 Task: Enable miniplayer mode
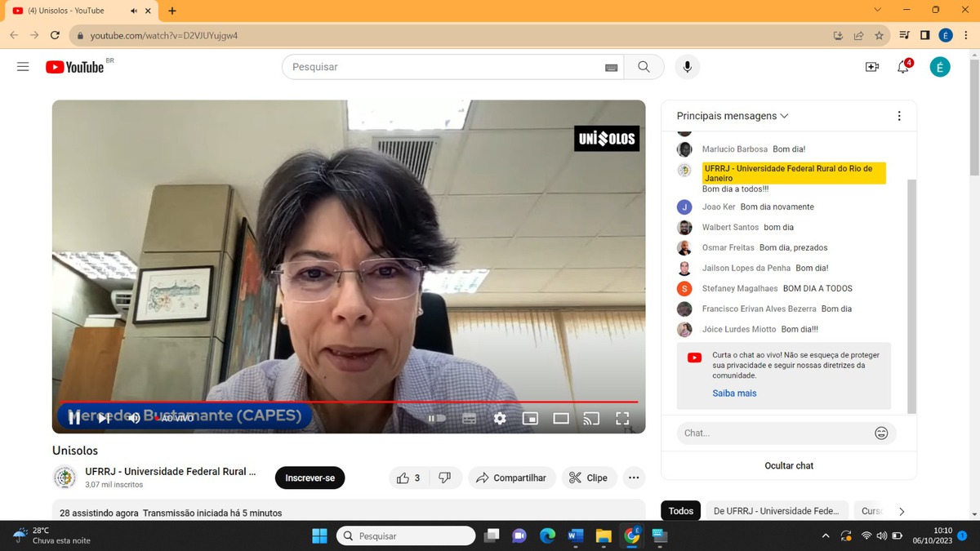coord(530,419)
